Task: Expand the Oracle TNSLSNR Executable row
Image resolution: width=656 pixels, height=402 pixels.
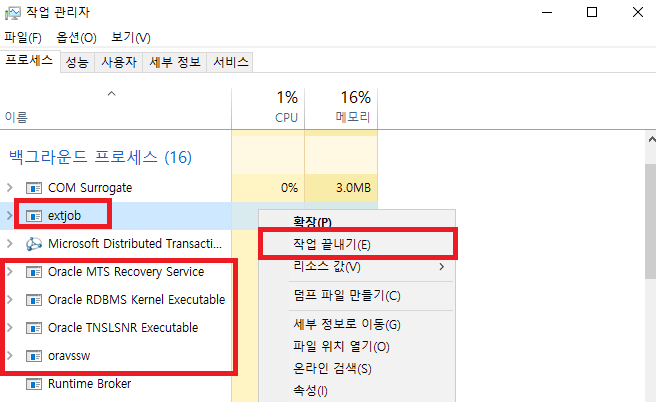Action: [10, 328]
